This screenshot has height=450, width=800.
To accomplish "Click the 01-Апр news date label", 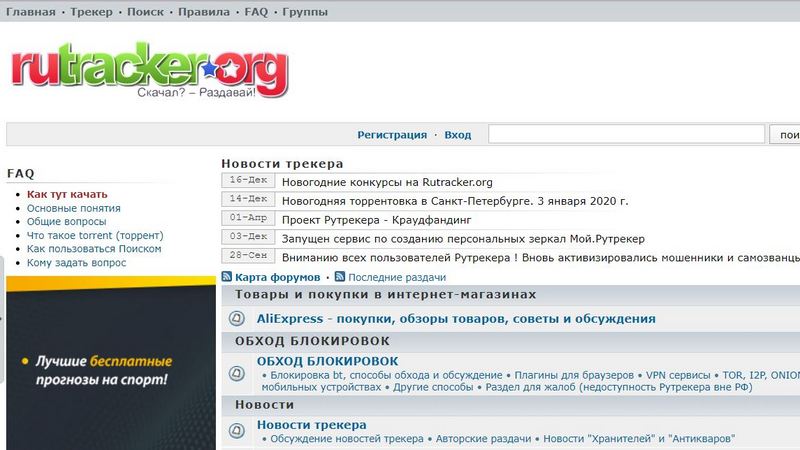I will (x=248, y=218).
